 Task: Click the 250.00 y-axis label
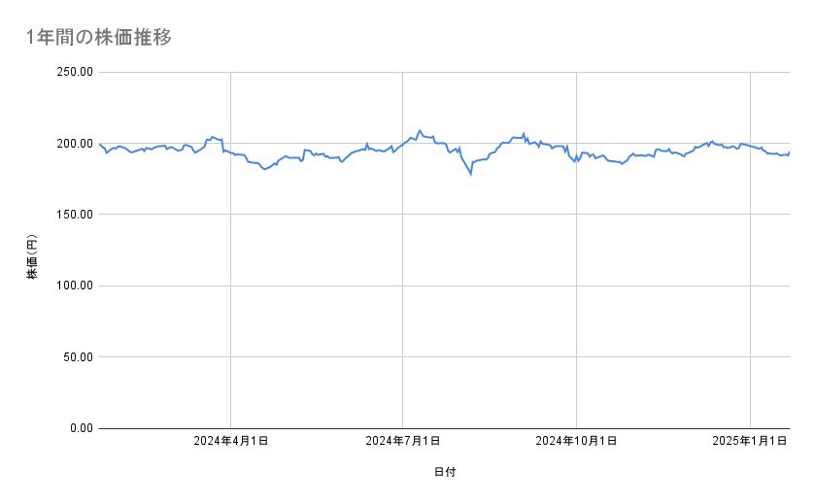(74, 72)
